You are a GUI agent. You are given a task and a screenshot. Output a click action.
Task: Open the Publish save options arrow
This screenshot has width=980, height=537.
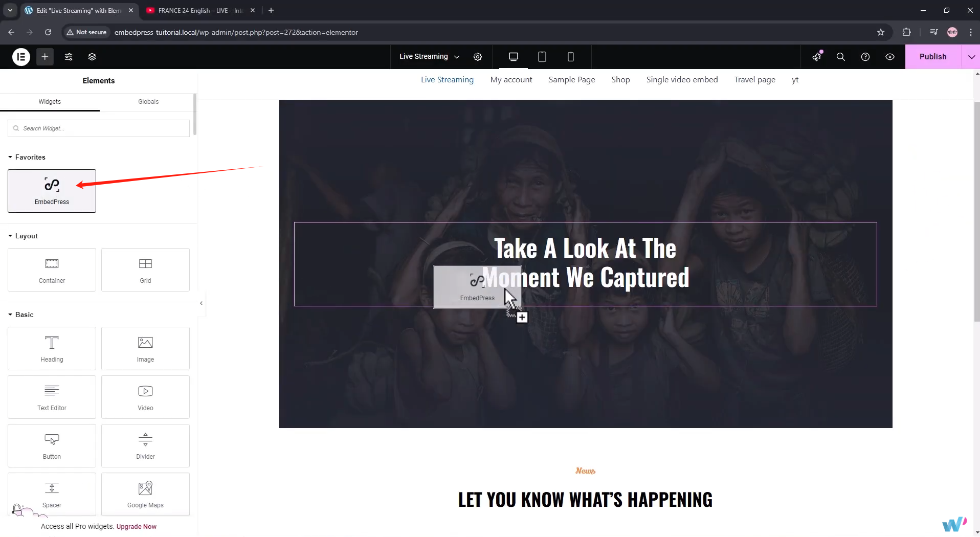(x=971, y=57)
